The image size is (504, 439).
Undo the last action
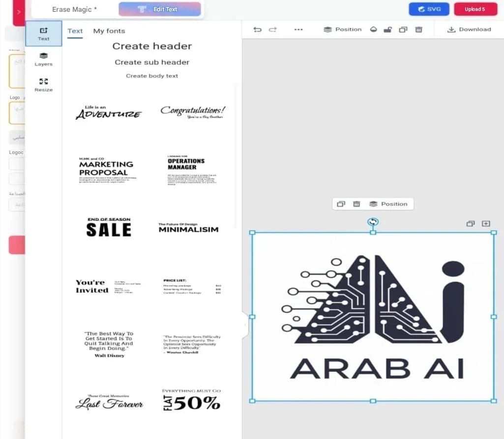pyautogui.click(x=257, y=30)
